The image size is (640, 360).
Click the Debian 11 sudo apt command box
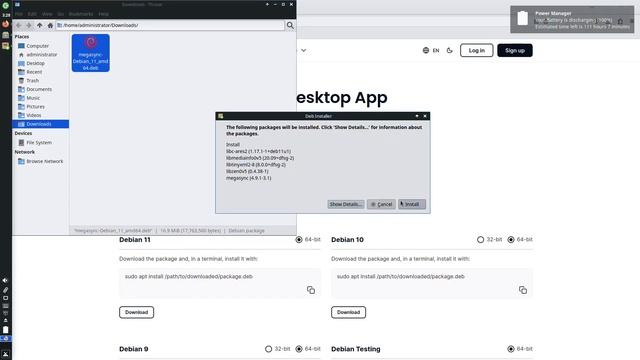220,283
